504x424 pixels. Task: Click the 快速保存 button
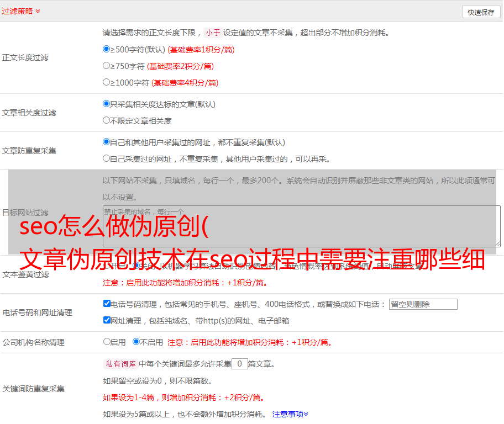tap(481, 12)
